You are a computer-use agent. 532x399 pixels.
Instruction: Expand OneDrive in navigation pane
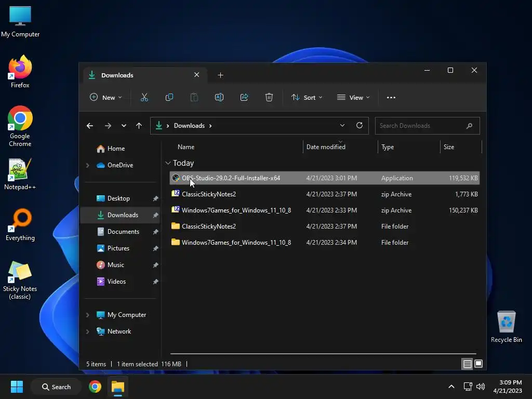click(87, 165)
